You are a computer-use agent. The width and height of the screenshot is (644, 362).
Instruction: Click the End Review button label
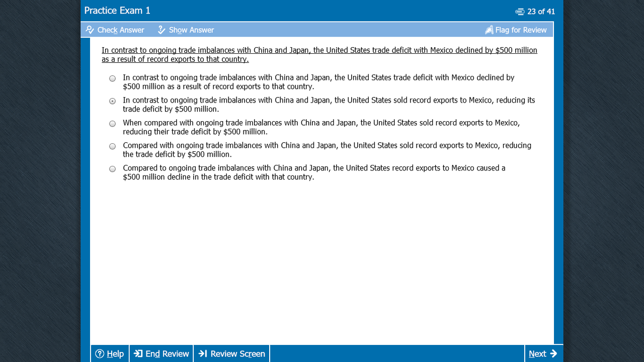167,354
